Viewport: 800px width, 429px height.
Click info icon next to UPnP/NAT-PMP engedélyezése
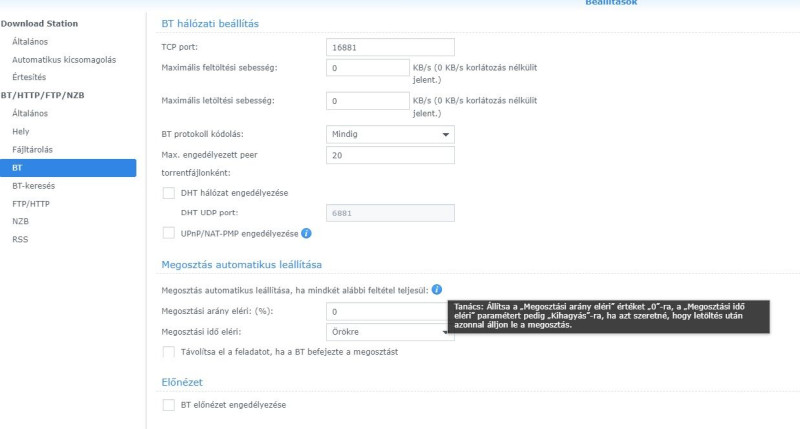[306, 233]
